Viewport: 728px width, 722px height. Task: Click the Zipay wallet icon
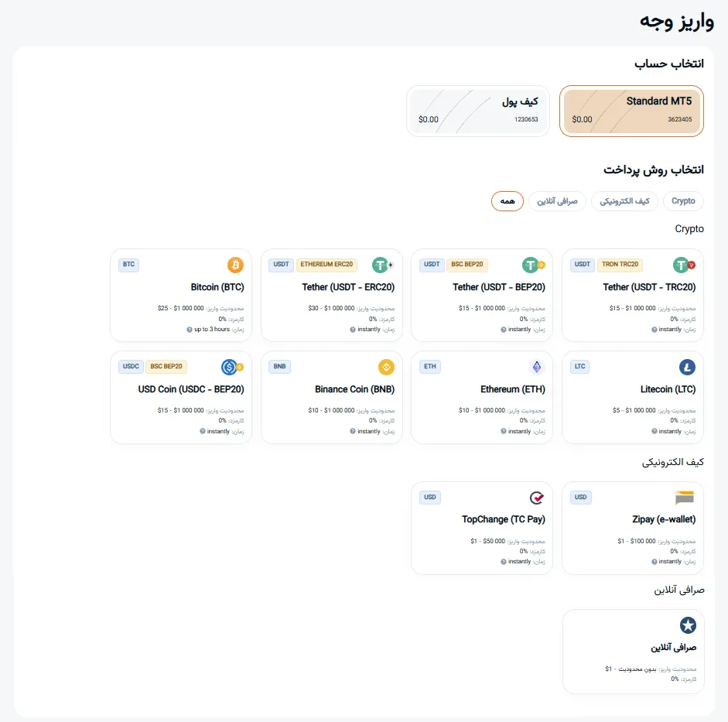(685, 498)
